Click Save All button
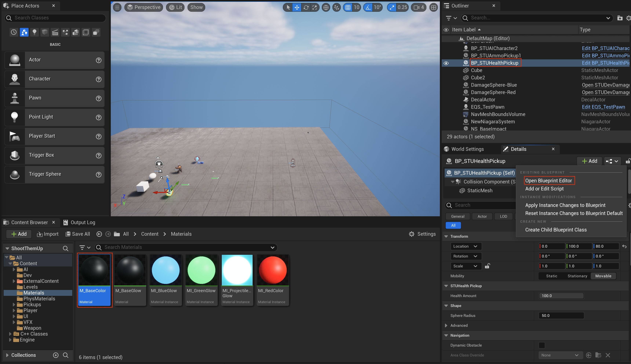This screenshot has height=364, width=631. point(78,234)
